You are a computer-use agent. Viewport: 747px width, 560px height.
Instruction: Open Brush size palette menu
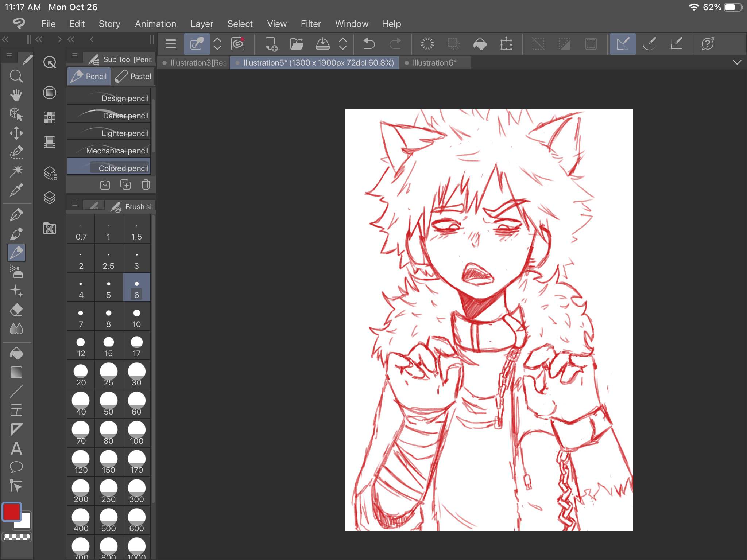coord(75,203)
